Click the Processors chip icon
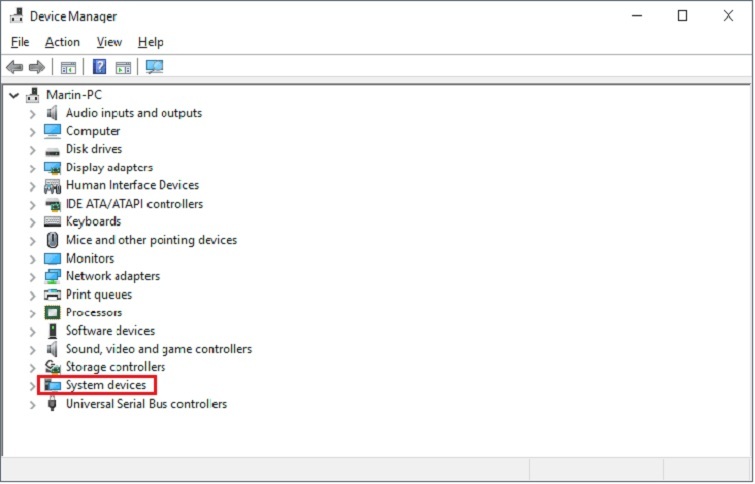The width and height of the screenshot is (755, 484). click(53, 313)
